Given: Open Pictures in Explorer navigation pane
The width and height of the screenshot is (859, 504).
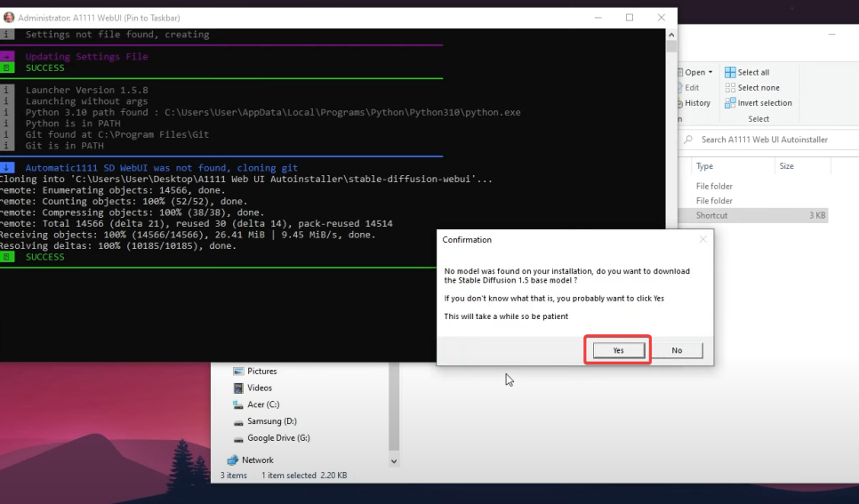Looking at the screenshot, I should click(x=261, y=371).
